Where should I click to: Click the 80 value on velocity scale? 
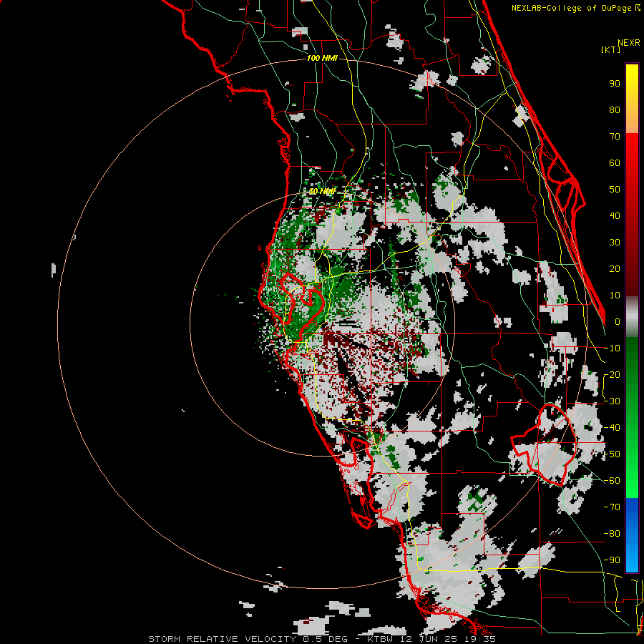[x=615, y=110]
